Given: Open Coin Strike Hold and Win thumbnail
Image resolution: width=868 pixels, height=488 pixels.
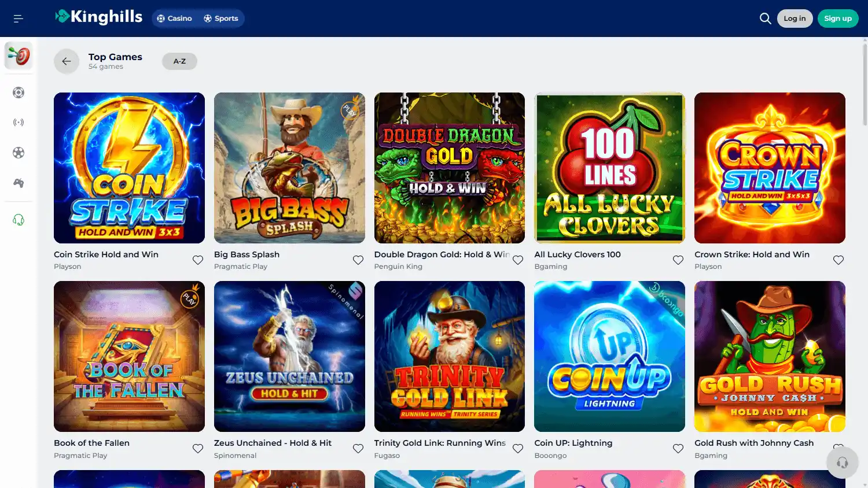Looking at the screenshot, I should [x=129, y=168].
